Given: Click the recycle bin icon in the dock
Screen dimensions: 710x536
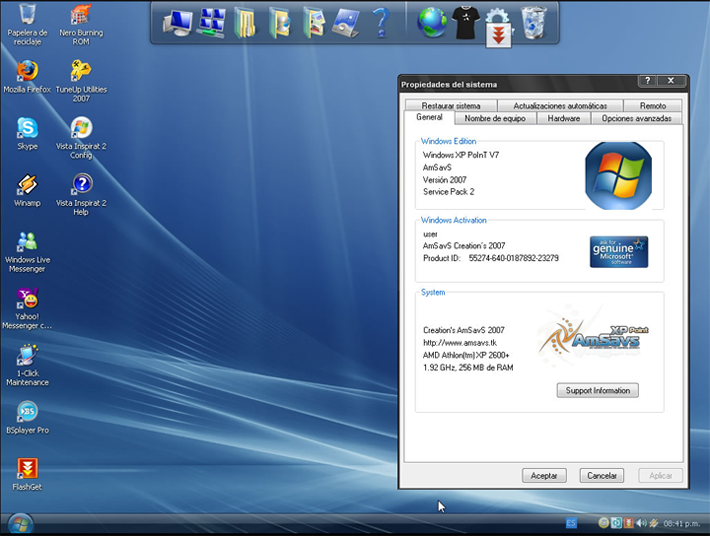Looking at the screenshot, I should tap(534, 23).
